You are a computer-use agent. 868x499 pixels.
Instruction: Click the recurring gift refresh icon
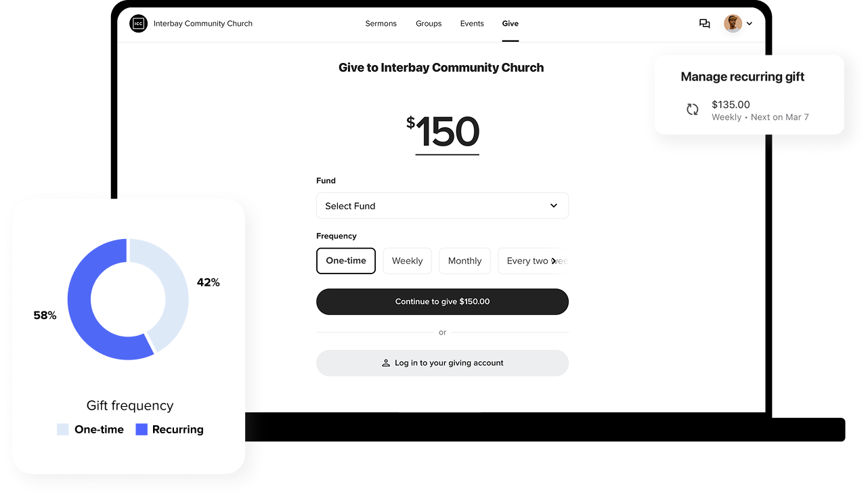tap(692, 110)
